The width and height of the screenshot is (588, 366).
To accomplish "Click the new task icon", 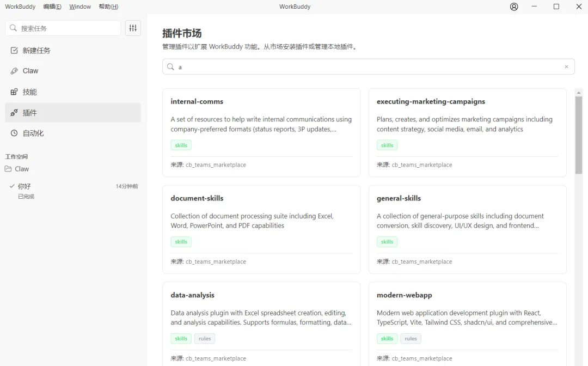I will [x=14, y=50].
